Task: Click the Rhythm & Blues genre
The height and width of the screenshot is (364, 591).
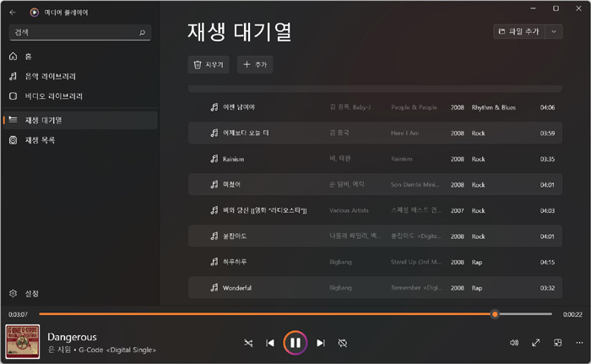Action: (x=494, y=107)
